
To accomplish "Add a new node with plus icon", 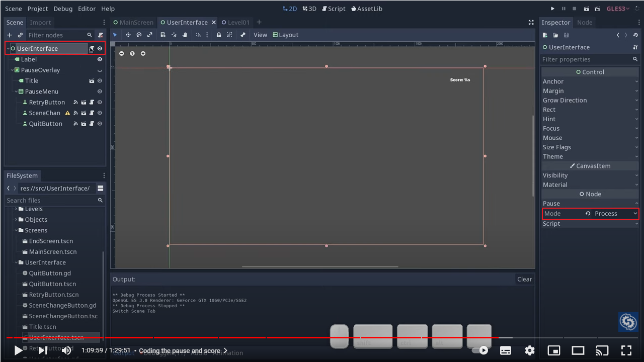I will 10,35.
